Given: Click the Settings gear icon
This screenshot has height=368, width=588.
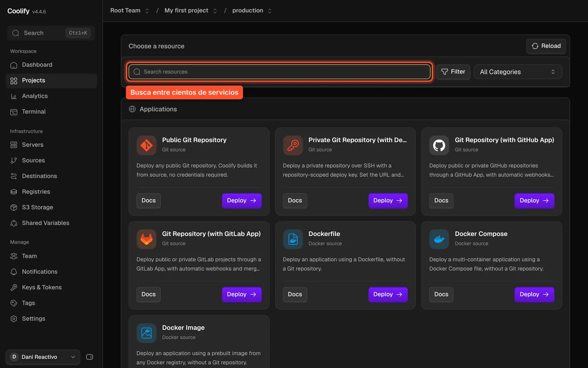Looking at the screenshot, I should [14, 319].
